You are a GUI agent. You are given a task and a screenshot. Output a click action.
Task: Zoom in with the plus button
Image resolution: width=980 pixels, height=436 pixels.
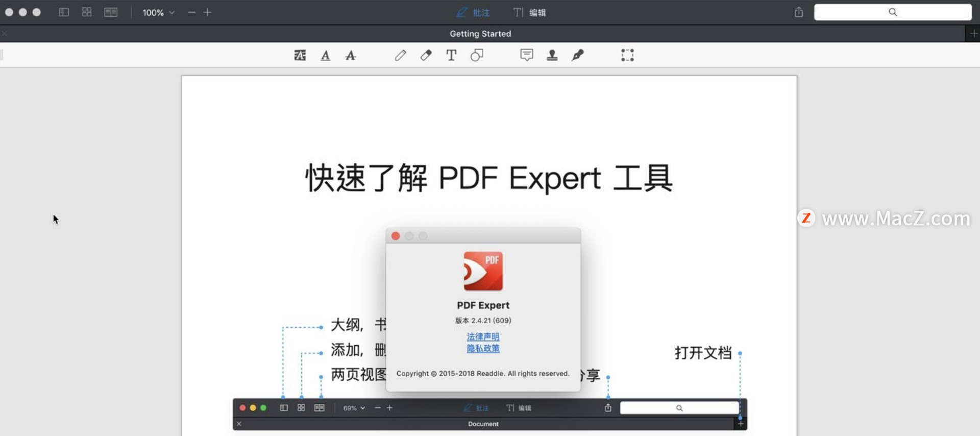tap(208, 12)
